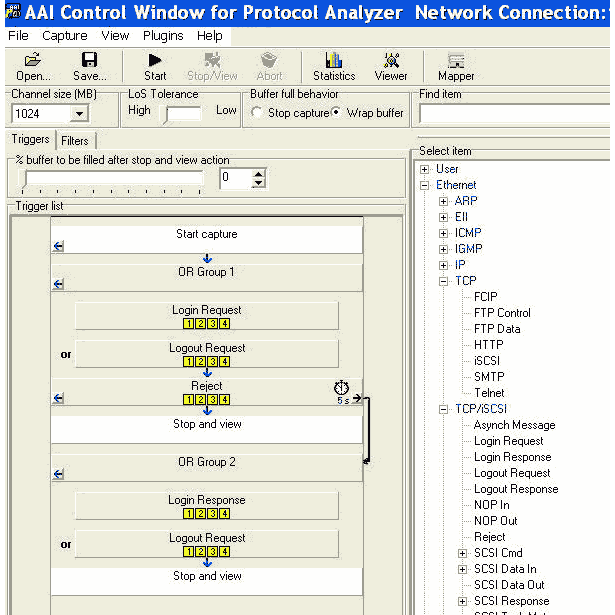Switch to the Filters tab
This screenshot has width=615, height=615.
point(75,141)
